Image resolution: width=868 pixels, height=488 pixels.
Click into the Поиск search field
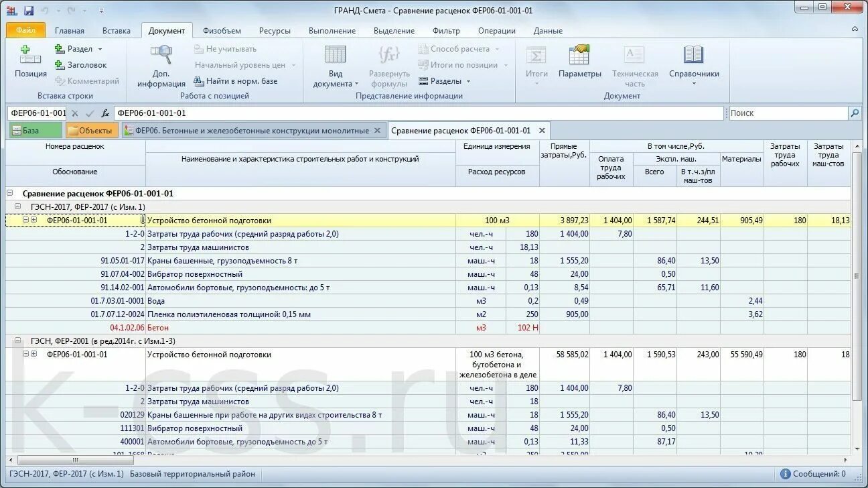coord(788,113)
